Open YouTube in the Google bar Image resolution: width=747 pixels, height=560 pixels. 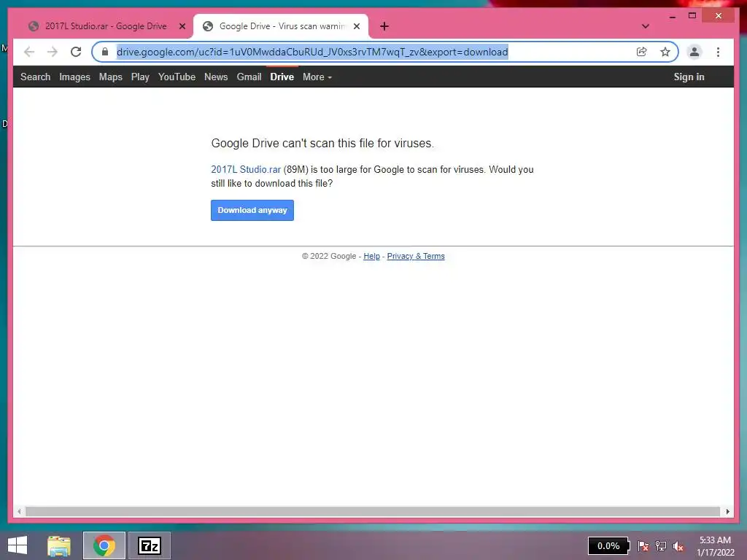(x=177, y=77)
